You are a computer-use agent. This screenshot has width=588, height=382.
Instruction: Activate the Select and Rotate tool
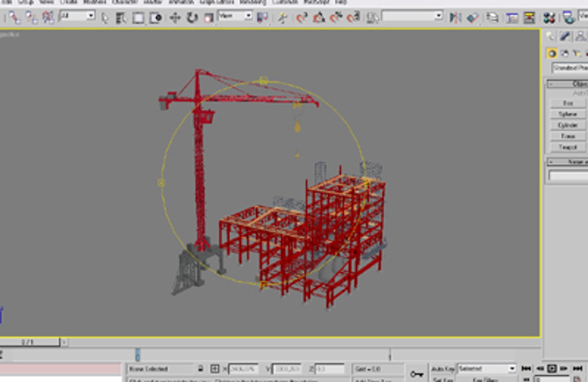click(x=192, y=18)
